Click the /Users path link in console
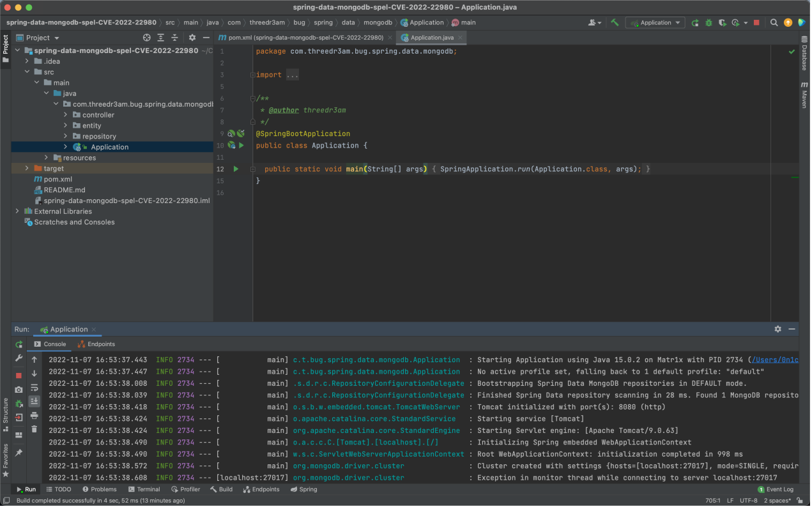The image size is (812, 509). click(x=775, y=360)
